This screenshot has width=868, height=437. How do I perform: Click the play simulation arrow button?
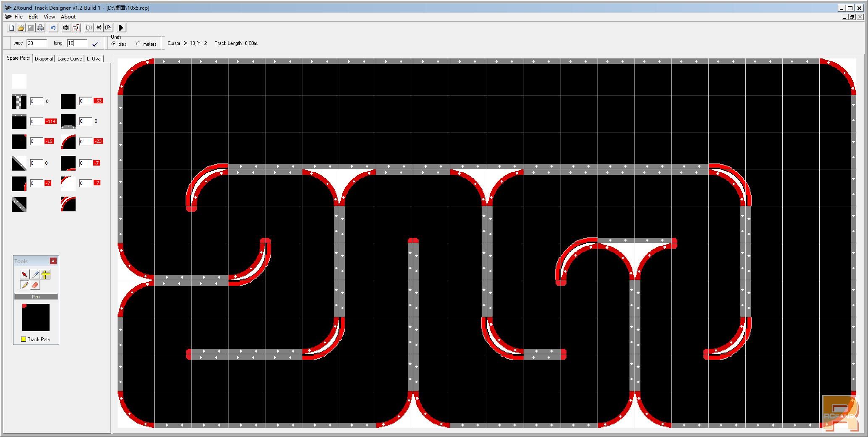pyautogui.click(x=121, y=28)
